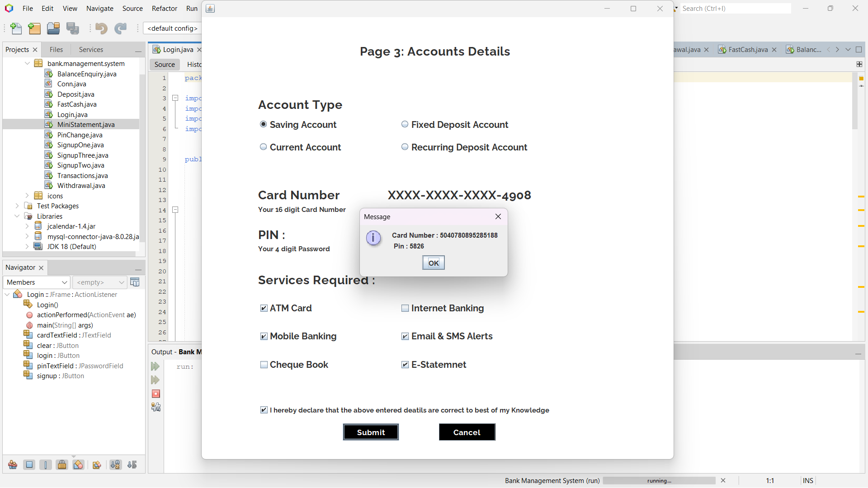This screenshot has width=868, height=488.
Task: Expand the icons package node
Action: [x=27, y=196]
